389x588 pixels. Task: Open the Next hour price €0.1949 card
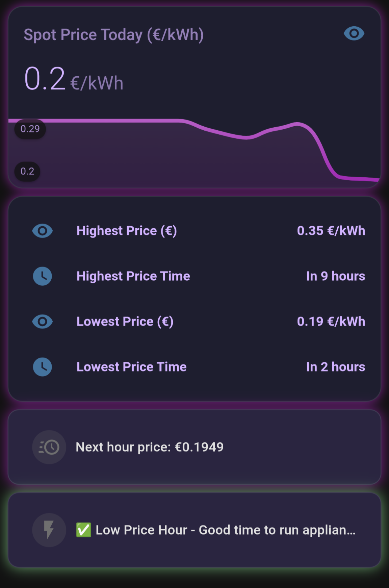tap(194, 447)
